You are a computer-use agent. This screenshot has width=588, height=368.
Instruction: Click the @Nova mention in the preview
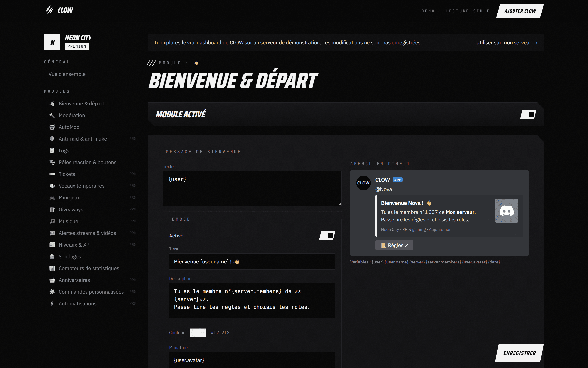383,189
